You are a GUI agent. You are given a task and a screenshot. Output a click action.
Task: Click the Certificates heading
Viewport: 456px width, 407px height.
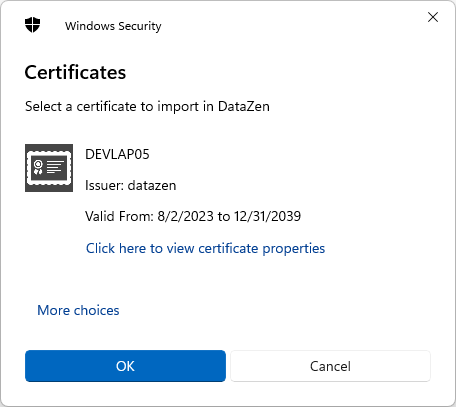[x=75, y=72]
